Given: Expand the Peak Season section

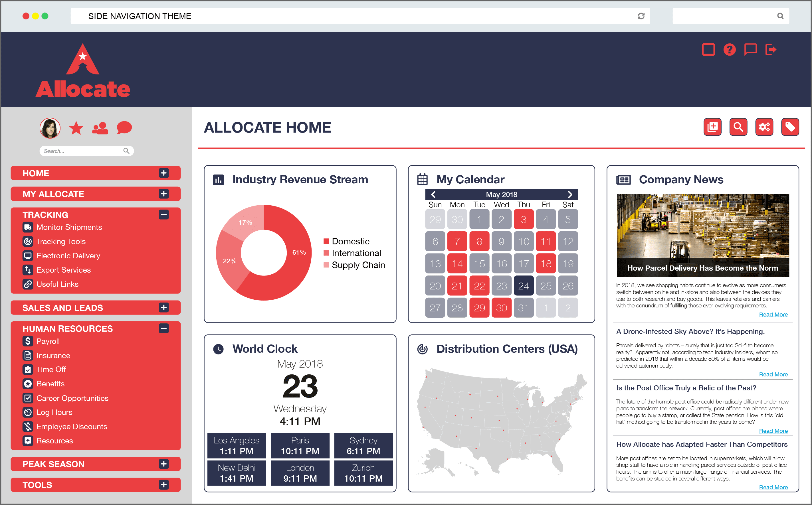Looking at the screenshot, I should click(x=165, y=464).
